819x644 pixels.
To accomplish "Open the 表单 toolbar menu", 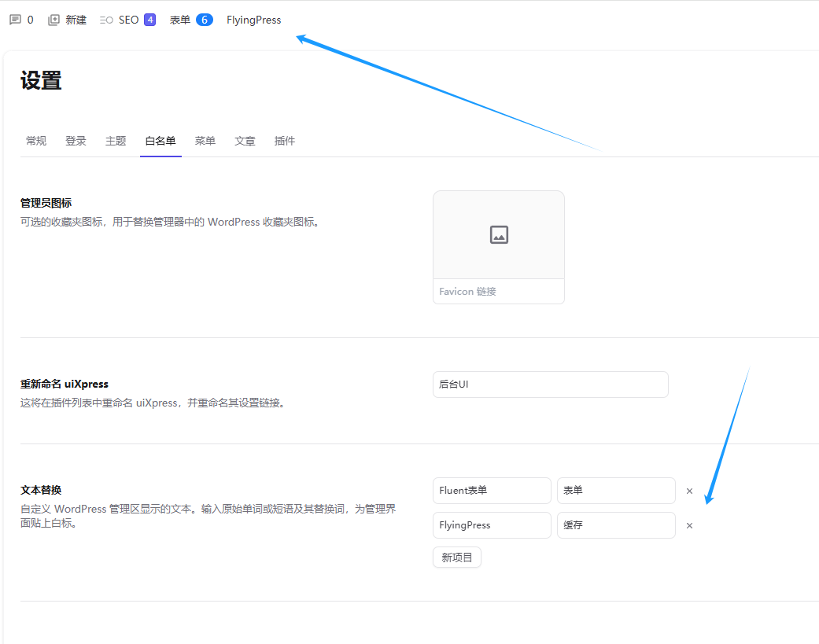I will pyautogui.click(x=180, y=20).
